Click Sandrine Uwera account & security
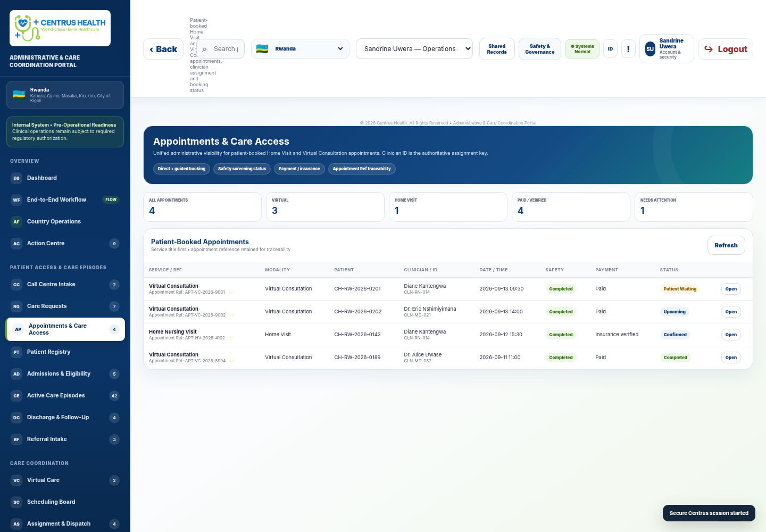The height and width of the screenshot is (532, 766). pos(667,49)
